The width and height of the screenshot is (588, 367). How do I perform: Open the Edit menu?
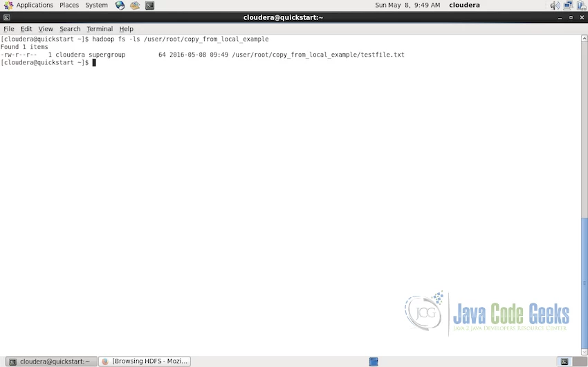click(26, 29)
